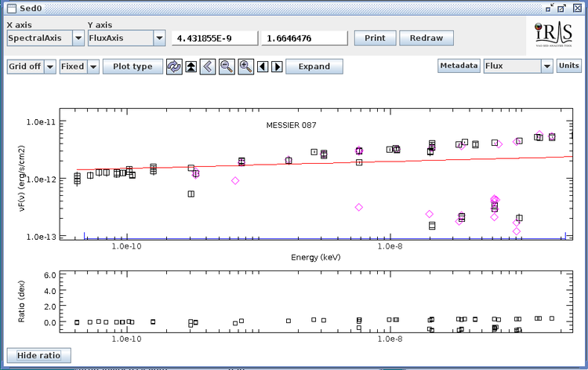This screenshot has height=370, width=588.
Task: Click the Plot type button
Action: [132, 67]
